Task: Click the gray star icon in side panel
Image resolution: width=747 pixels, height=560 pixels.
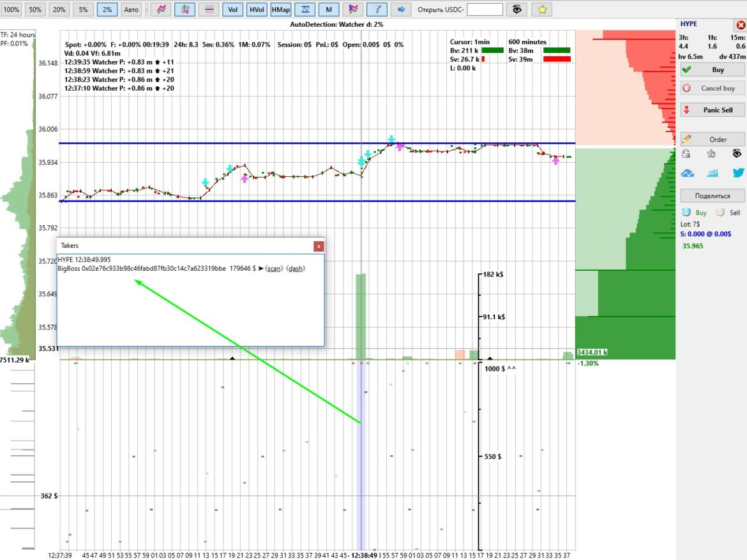Action: (711, 154)
